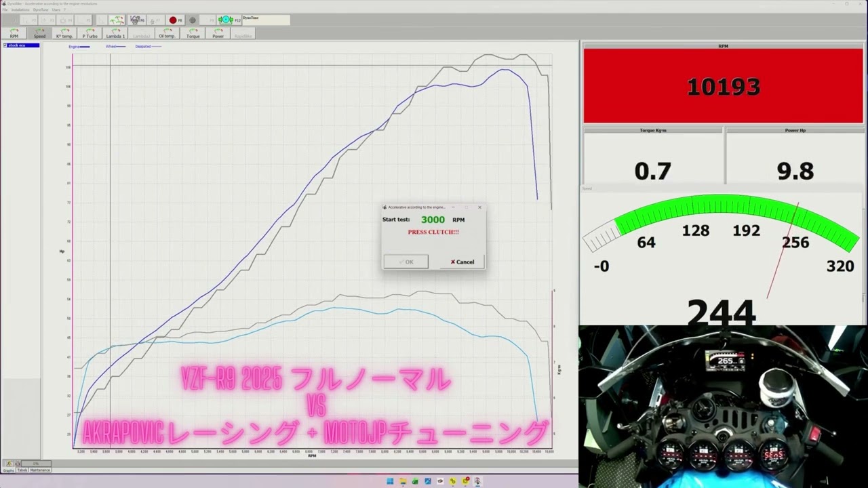868x488 pixels.
Task: Open the ? help menu
Action: click(64, 9)
